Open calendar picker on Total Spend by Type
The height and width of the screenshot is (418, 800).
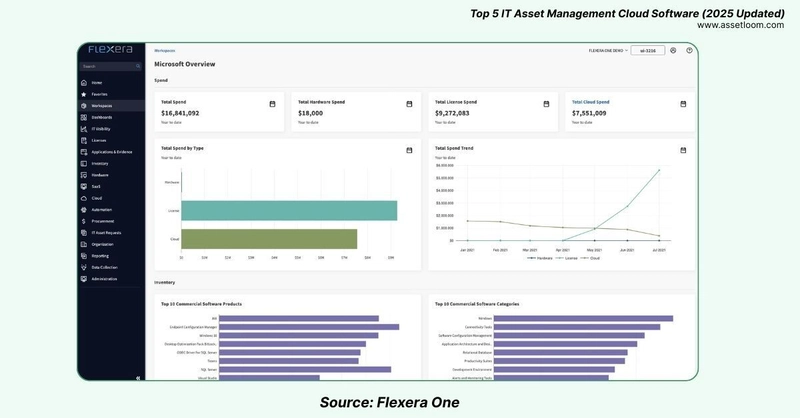409,150
